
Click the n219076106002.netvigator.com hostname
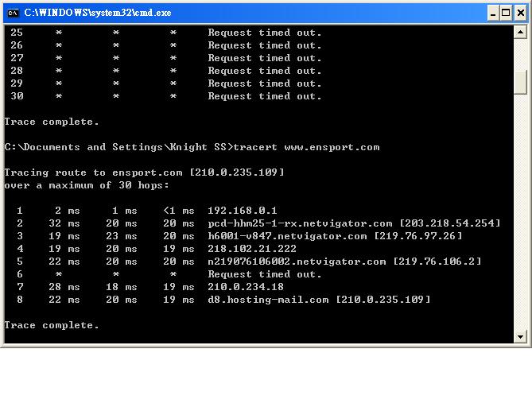tap(297, 262)
